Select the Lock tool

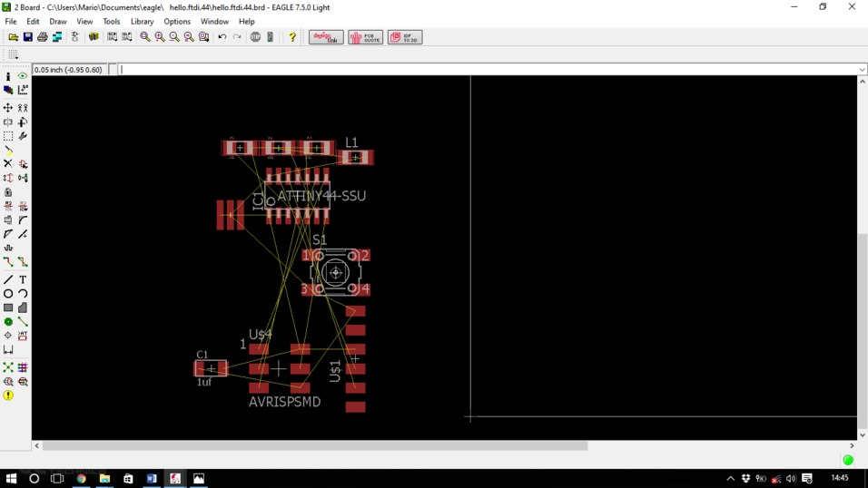click(8, 192)
